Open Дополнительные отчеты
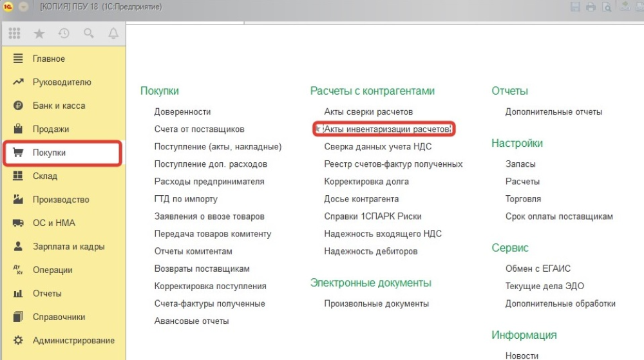The height and width of the screenshot is (360, 644). coord(554,111)
